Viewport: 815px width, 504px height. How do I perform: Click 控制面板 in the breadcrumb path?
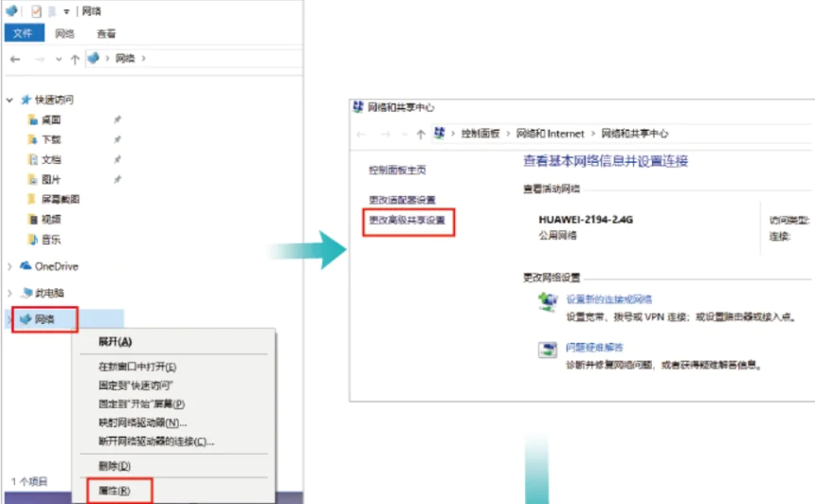pyautogui.click(x=481, y=134)
